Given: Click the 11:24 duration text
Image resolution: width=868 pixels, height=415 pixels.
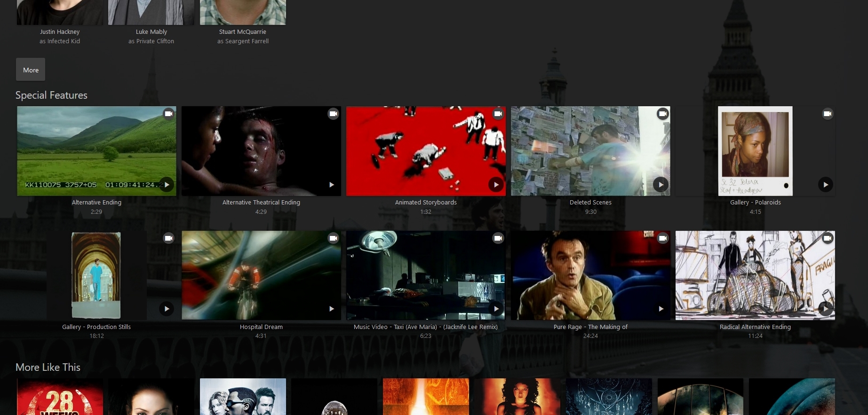Looking at the screenshot, I should tap(755, 336).
